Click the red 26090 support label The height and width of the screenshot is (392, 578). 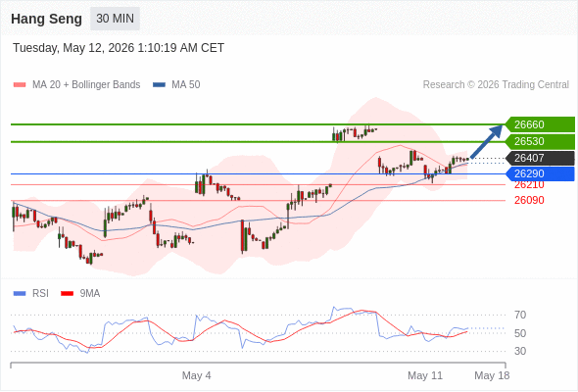(529, 200)
